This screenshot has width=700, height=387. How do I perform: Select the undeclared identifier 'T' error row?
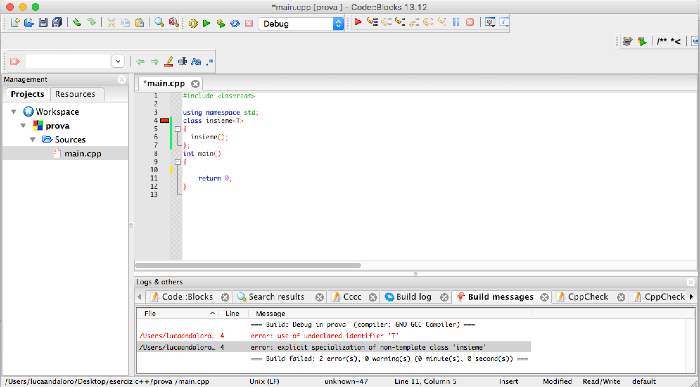click(333, 336)
